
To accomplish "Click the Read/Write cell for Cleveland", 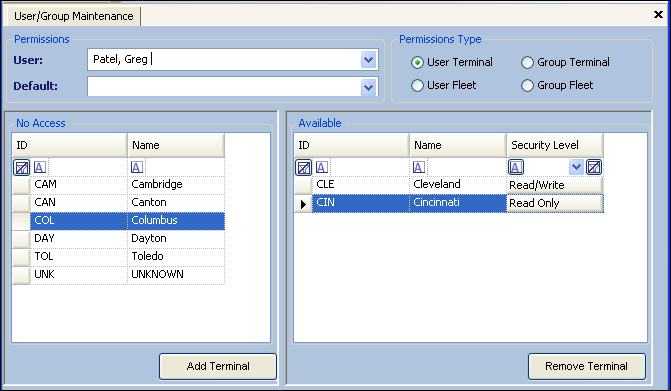I will pos(555,185).
